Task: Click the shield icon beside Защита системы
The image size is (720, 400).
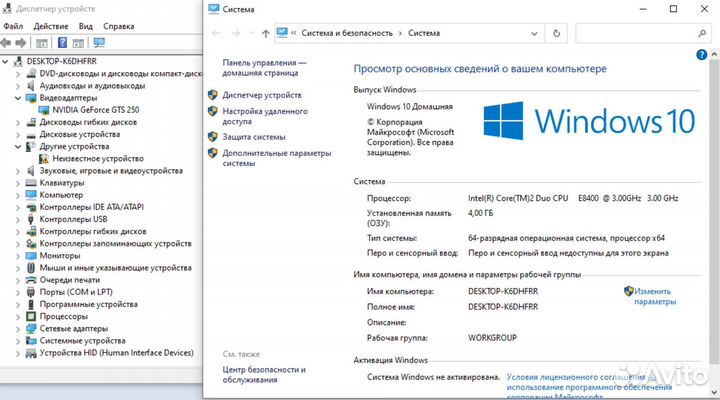Action: [x=212, y=137]
